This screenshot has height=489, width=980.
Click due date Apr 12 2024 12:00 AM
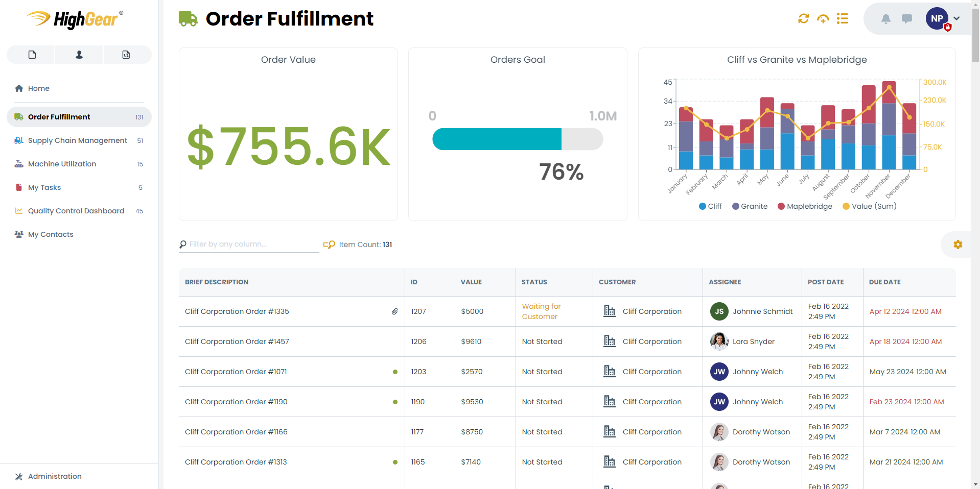pyautogui.click(x=905, y=311)
